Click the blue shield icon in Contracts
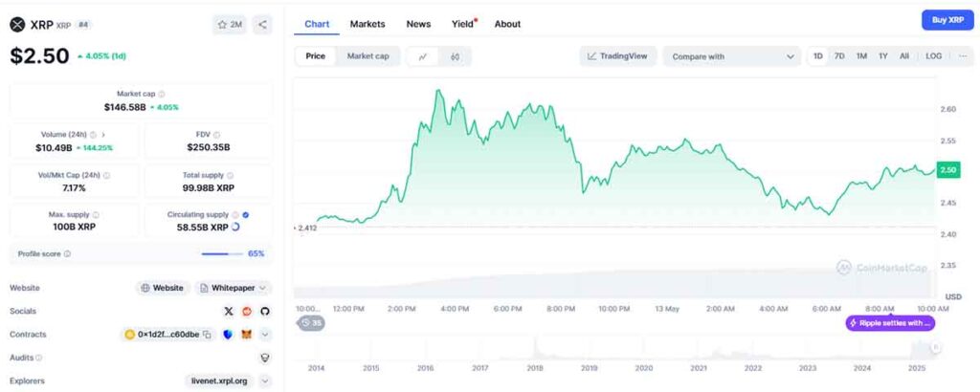 click(x=228, y=335)
